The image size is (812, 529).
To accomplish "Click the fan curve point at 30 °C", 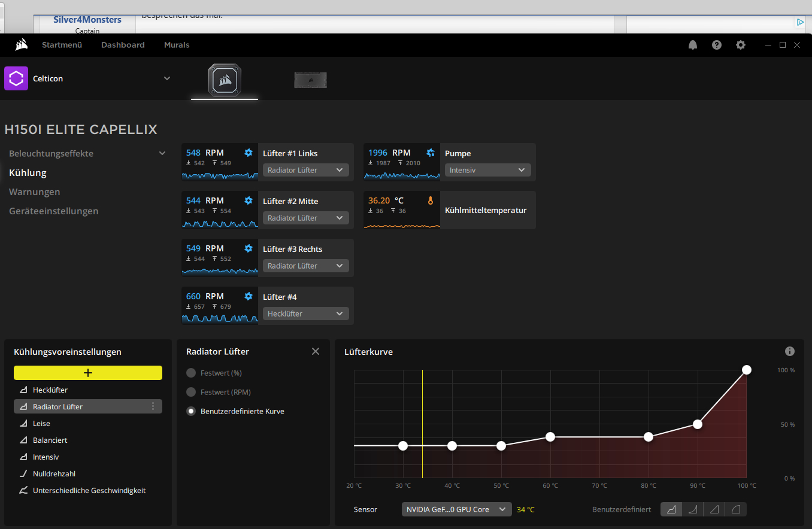I will click(403, 446).
